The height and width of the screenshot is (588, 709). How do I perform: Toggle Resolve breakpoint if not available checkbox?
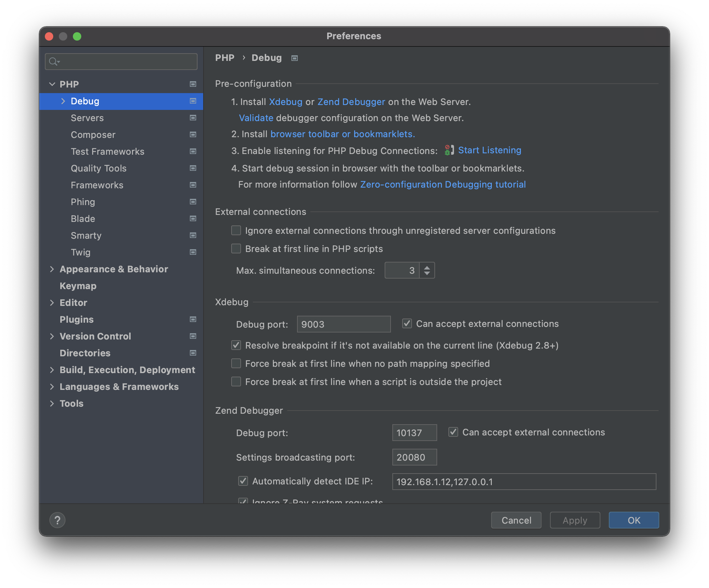coord(236,345)
